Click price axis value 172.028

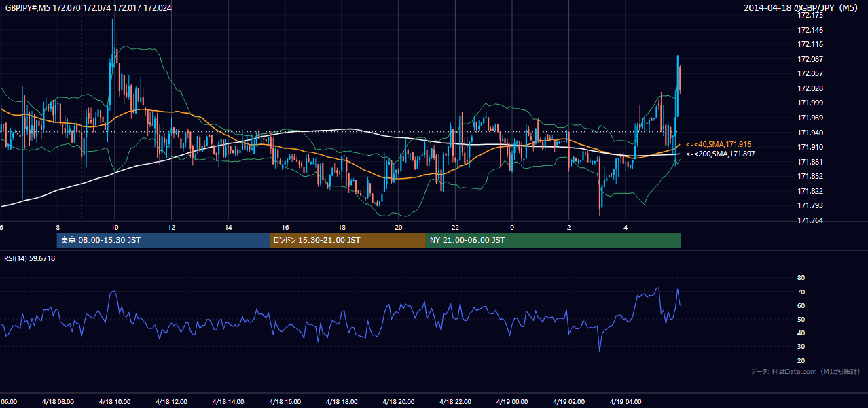tap(810, 88)
